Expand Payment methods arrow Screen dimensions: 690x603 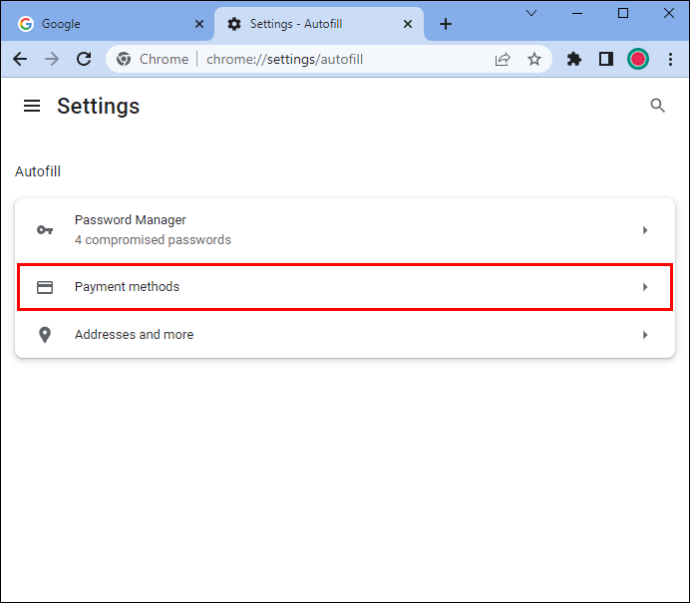[645, 287]
